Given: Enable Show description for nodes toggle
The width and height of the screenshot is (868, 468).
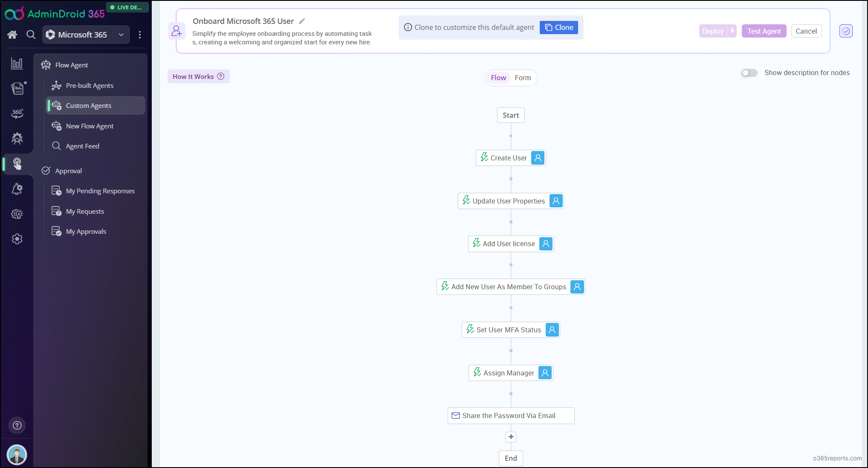Looking at the screenshot, I should [x=749, y=73].
